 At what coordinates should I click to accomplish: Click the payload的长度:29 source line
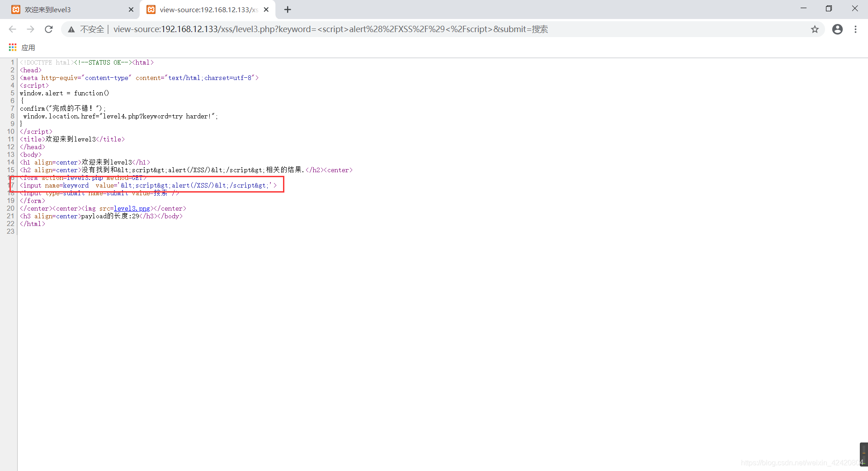[x=101, y=216]
